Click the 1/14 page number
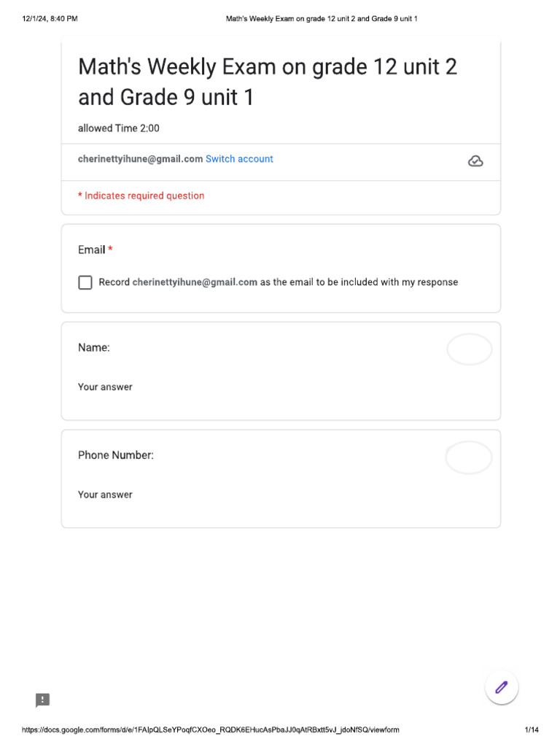 pos(532,729)
